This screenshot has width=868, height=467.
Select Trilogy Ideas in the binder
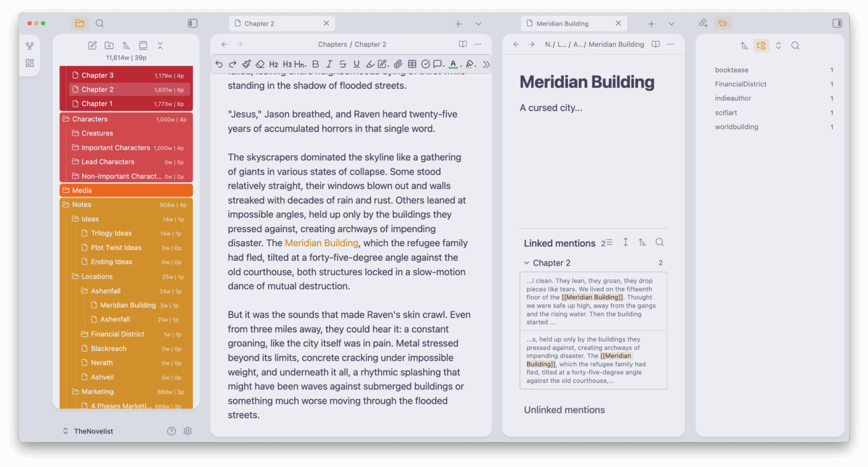[x=111, y=233]
